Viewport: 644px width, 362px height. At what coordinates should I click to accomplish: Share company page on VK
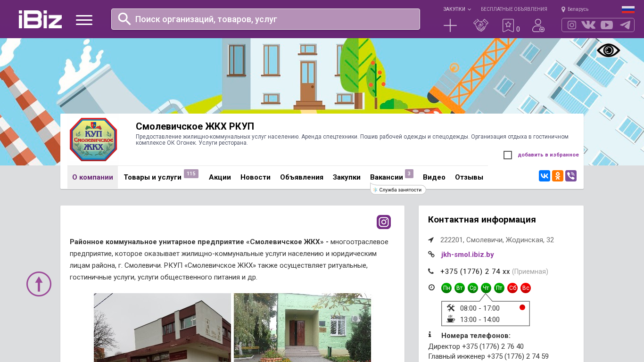[x=545, y=176]
